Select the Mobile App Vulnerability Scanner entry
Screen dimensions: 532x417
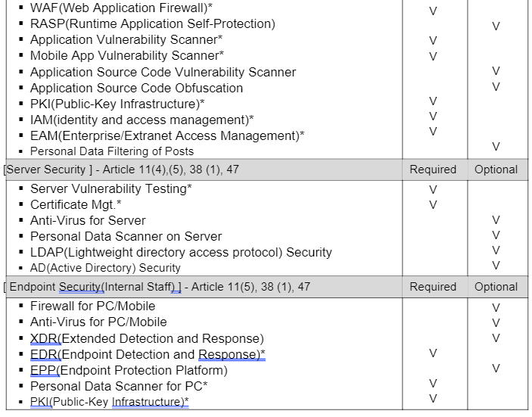(126, 55)
